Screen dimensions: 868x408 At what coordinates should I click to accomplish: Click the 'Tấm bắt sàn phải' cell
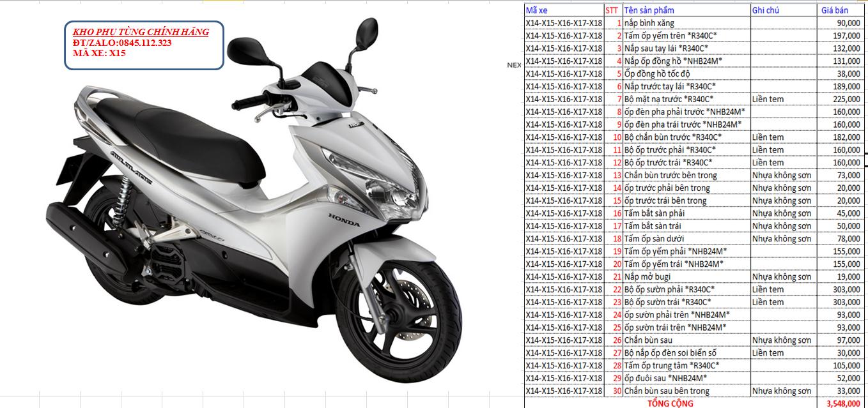click(x=686, y=213)
